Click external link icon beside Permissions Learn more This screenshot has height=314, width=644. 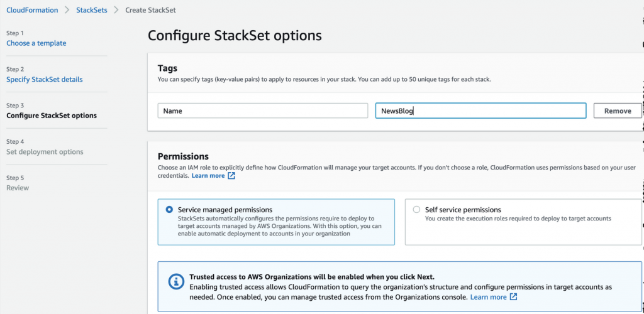click(x=231, y=176)
